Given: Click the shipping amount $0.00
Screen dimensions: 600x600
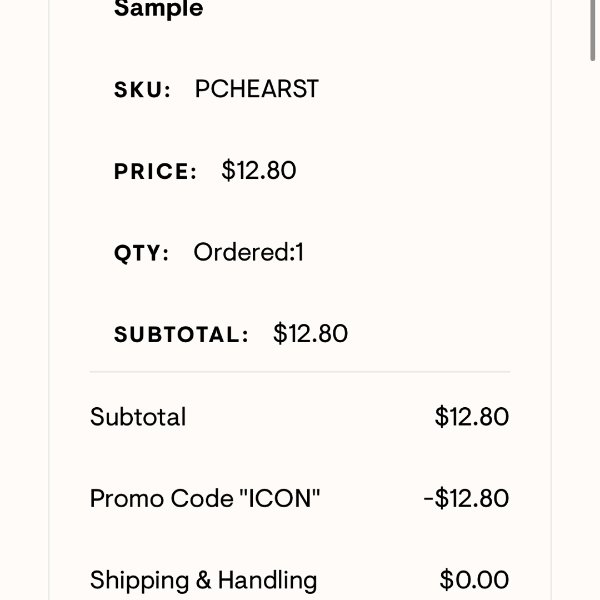Looking at the screenshot, I should pyautogui.click(x=474, y=579).
